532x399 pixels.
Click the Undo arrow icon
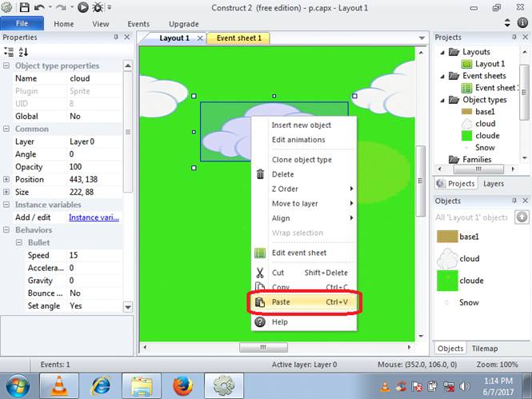click(39, 7)
